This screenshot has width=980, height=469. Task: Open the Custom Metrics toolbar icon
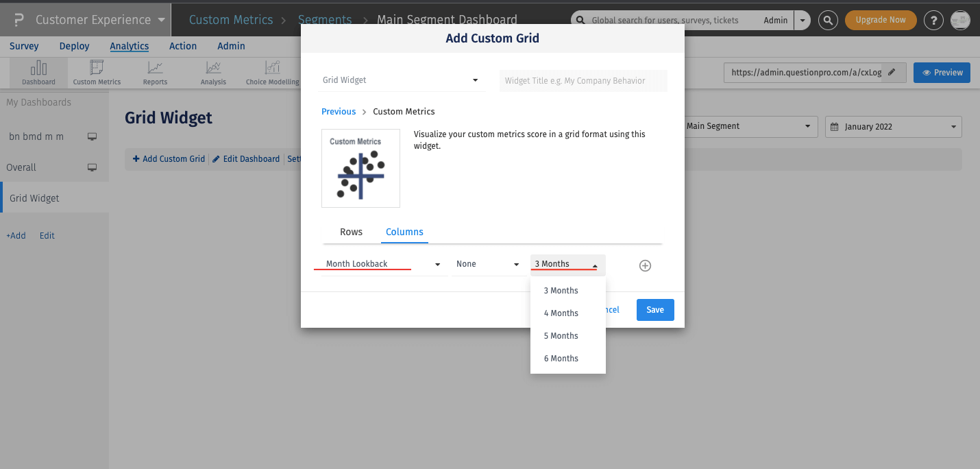coord(96,72)
